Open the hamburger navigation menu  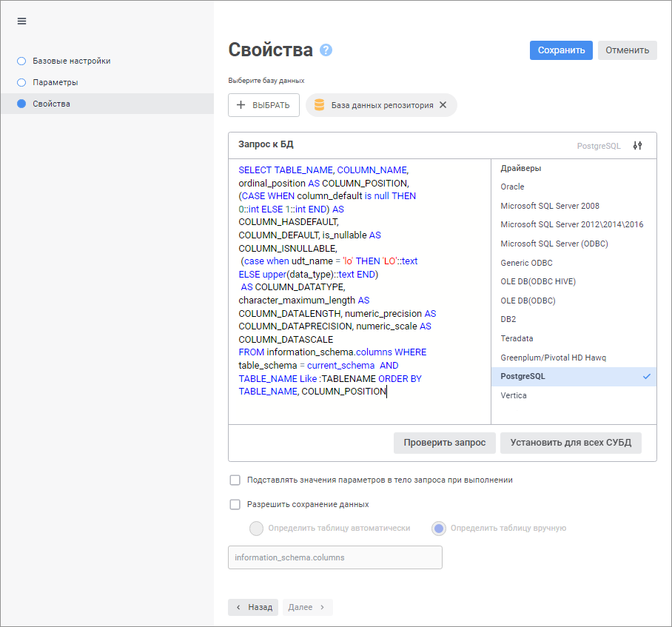point(21,21)
